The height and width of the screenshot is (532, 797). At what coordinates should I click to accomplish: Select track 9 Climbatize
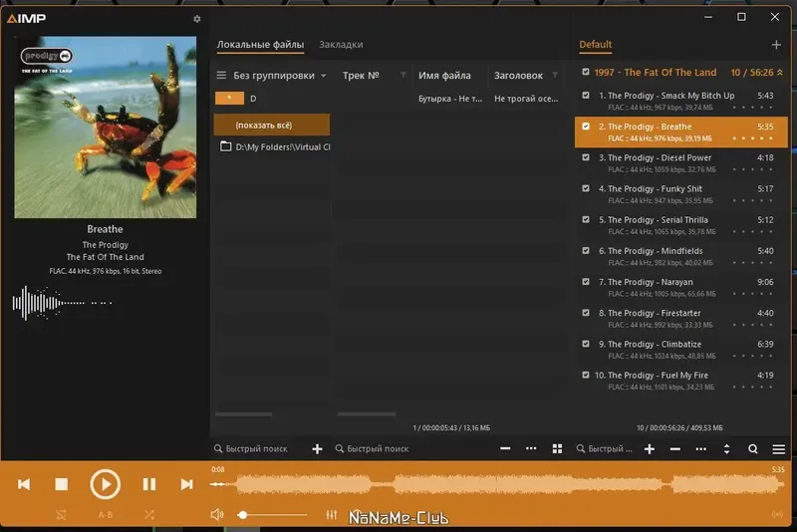681,349
